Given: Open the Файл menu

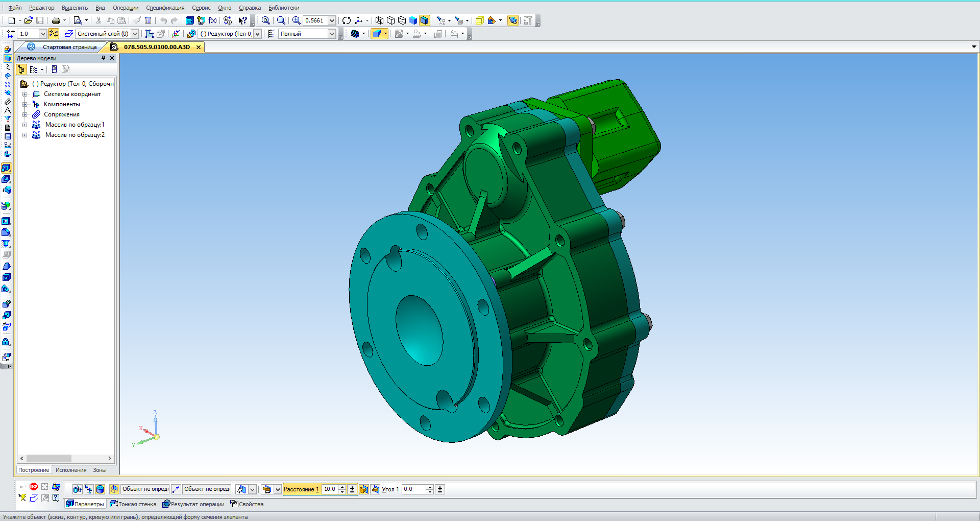Looking at the screenshot, I should point(15,8).
